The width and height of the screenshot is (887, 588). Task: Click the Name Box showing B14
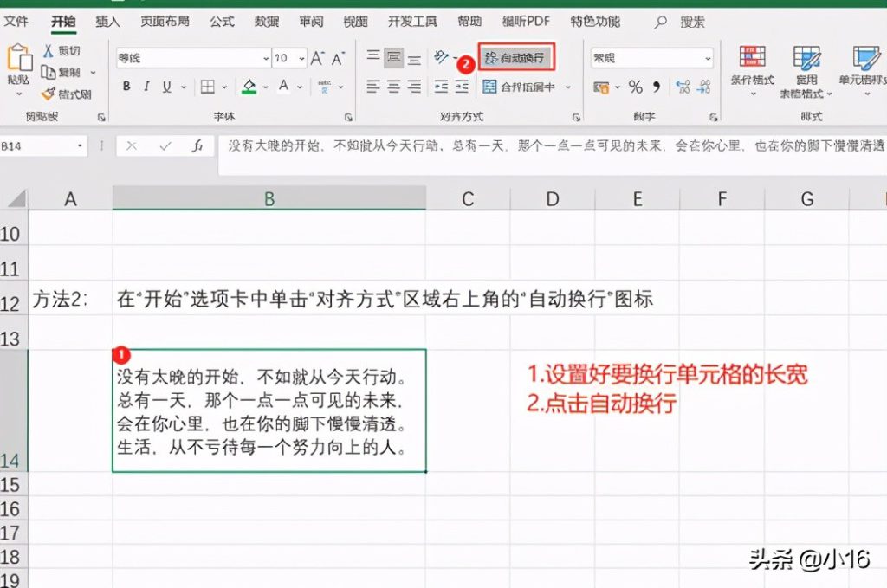[42, 145]
